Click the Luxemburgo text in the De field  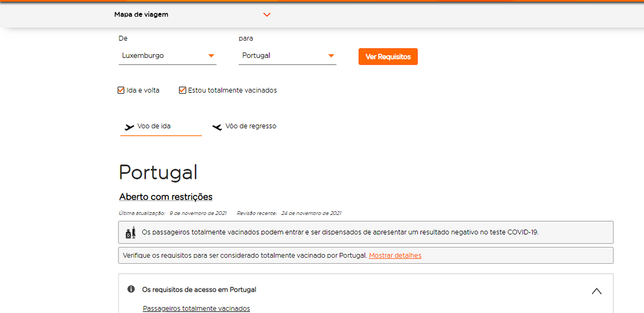[x=143, y=56]
